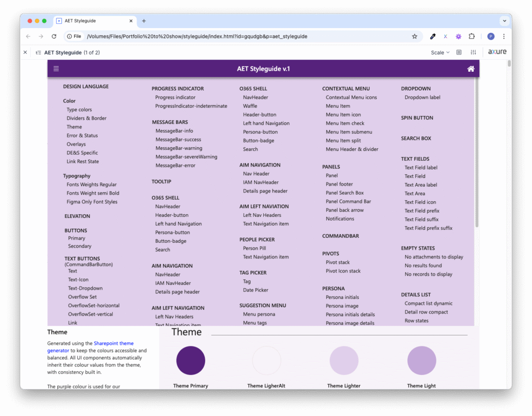Viewport: 532px width, 416px height.
Task: Open Chrome three-dot menu
Action: tap(504, 36)
